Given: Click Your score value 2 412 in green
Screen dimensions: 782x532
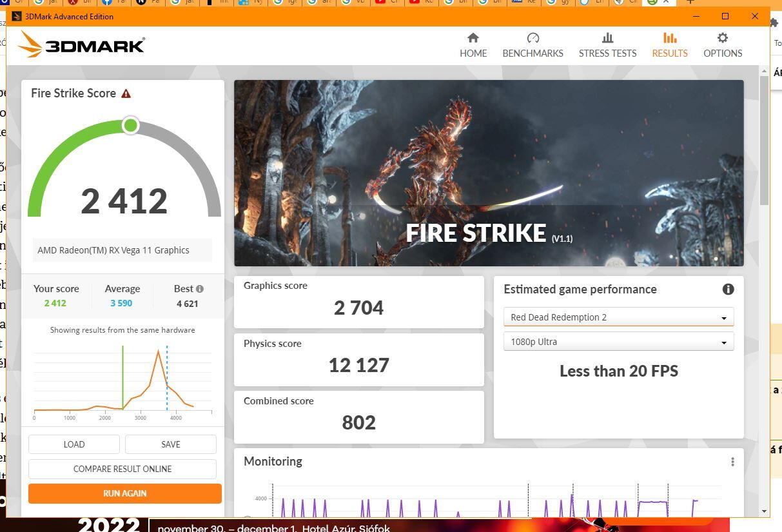Looking at the screenshot, I should tap(55, 303).
